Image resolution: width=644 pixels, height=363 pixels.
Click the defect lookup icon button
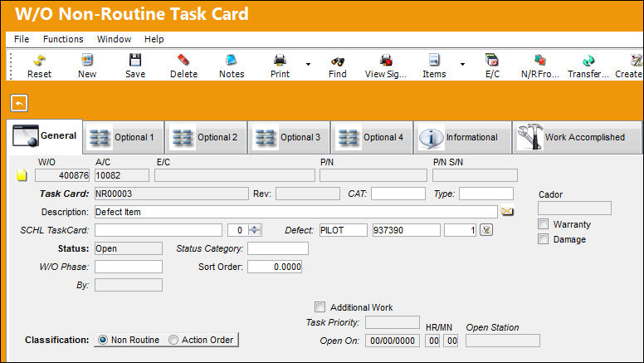tap(486, 230)
